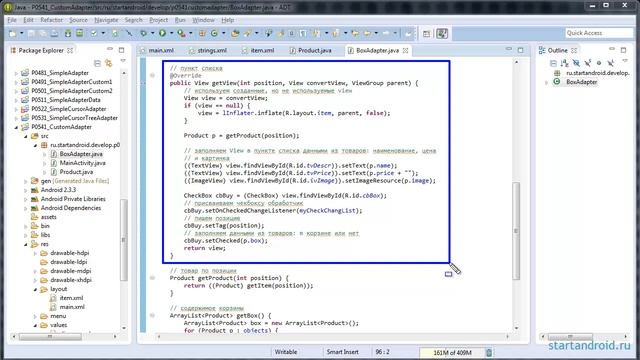The image size is (640, 360).
Task: Run the garbage collector trash icon
Action: (x=489, y=352)
